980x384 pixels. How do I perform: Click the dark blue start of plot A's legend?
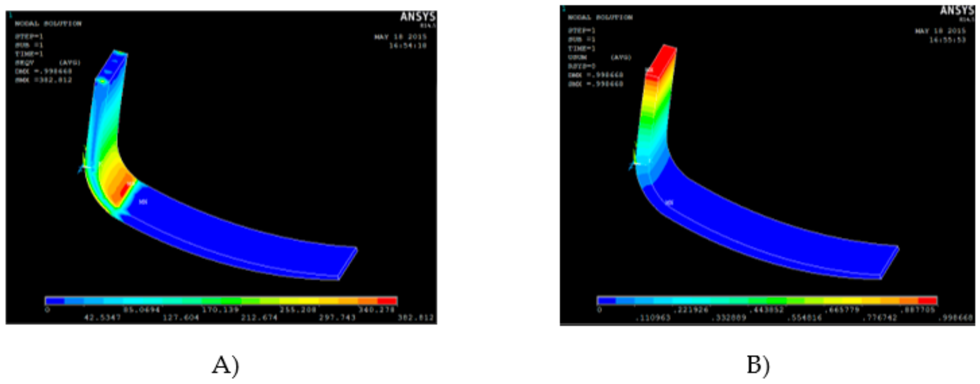pyautogui.click(x=55, y=301)
